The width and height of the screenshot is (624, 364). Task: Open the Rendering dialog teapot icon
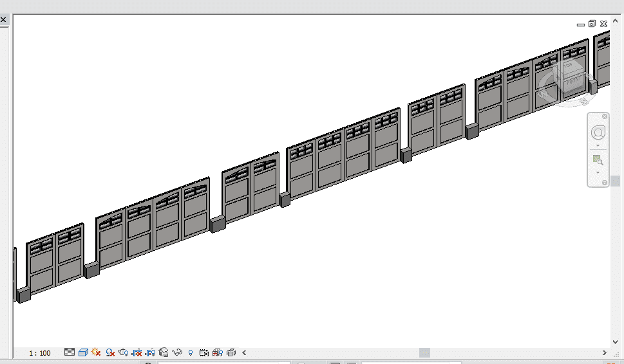click(x=123, y=352)
